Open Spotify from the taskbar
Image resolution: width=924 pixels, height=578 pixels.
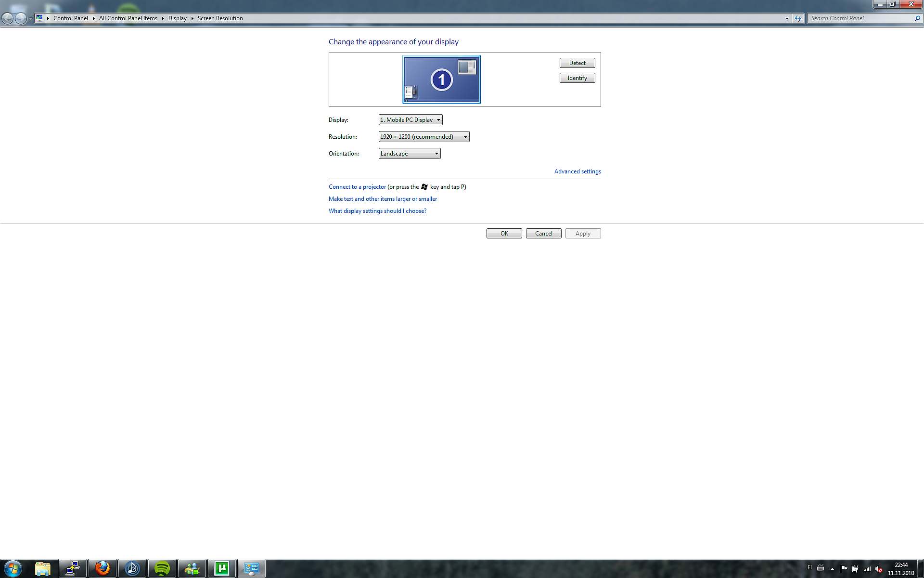pos(162,568)
